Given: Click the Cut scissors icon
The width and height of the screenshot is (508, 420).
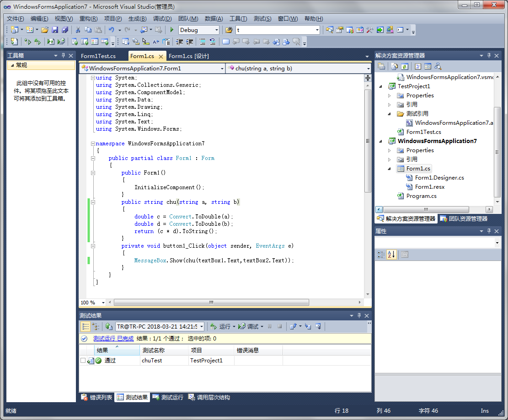Looking at the screenshot, I should click(78, 30).
